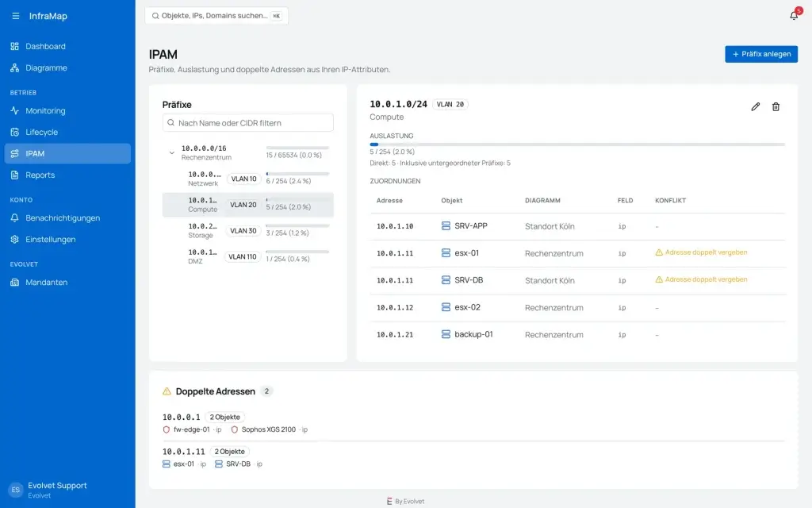Click address cell 10.0.1.10
The image size is (812, 508).
(x=395, y=226)
